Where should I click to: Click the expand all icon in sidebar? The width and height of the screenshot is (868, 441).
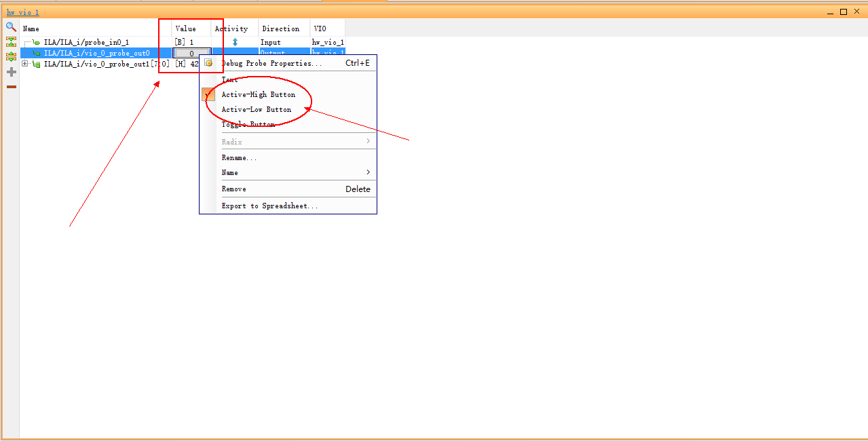click(x=11, y=57)
